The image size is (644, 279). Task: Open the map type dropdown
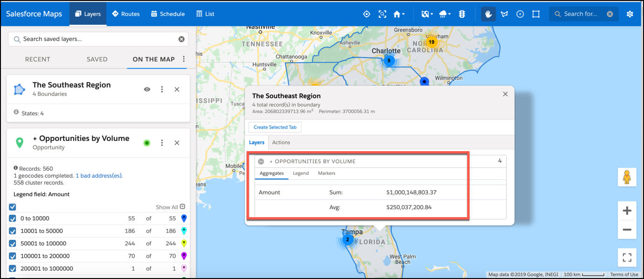click(x=427, y=14)
